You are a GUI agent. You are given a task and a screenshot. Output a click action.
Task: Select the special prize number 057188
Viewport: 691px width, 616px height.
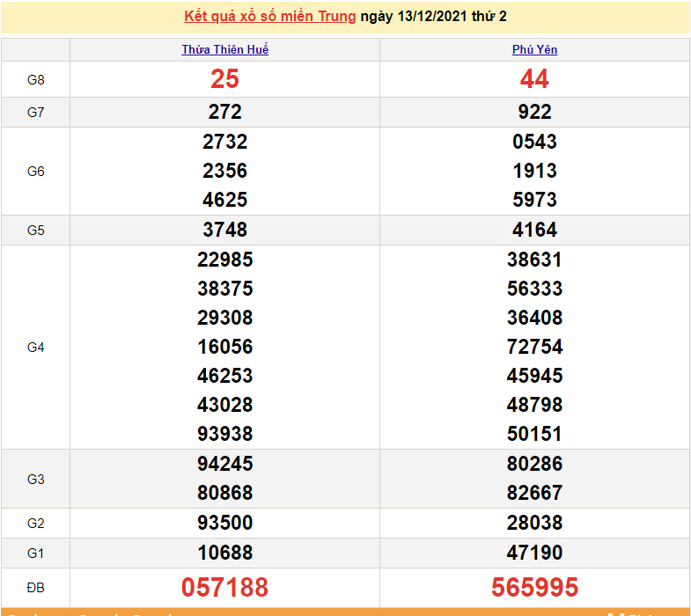pos(224,587)
